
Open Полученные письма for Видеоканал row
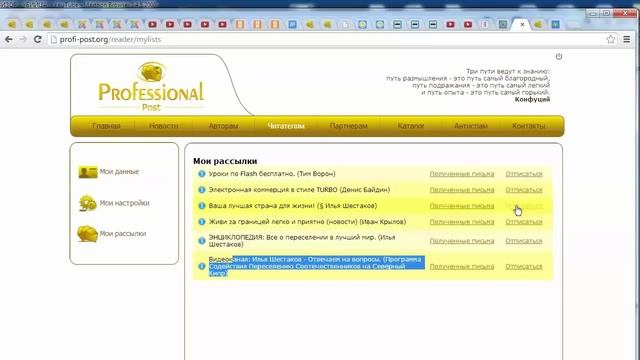[x=462, y=266]
